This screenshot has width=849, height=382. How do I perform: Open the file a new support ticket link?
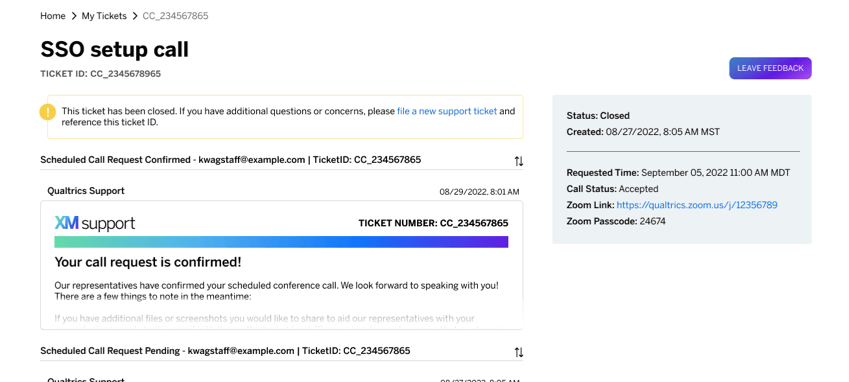pos(447,111)
